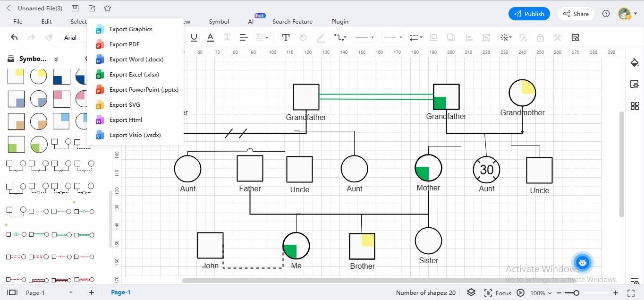Screen dimensions: 644x300
Task: Select the Brother square shape
Action: click(x=362, y=246)
